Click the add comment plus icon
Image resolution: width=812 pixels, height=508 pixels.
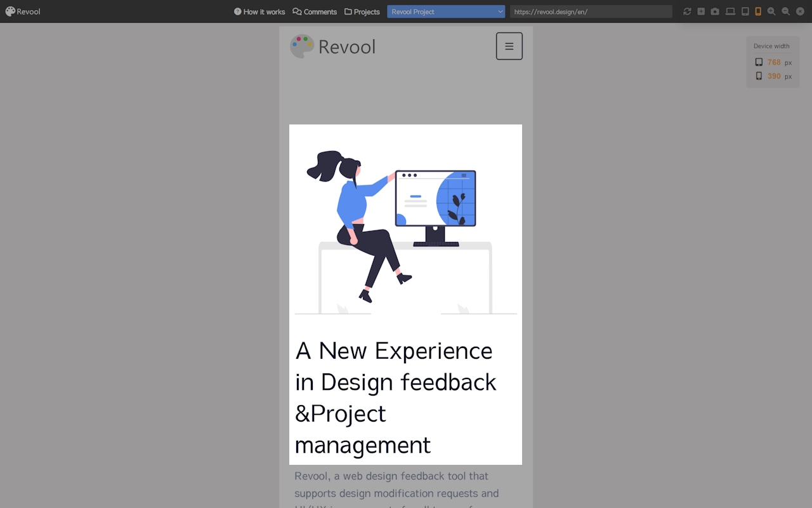point(701,11)
